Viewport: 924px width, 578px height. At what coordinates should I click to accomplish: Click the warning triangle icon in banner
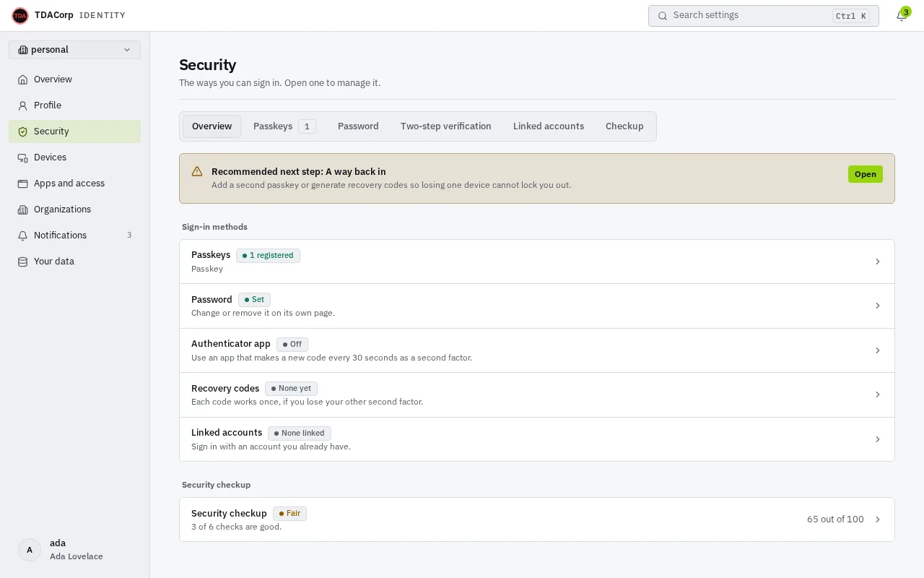pos(197,172)
